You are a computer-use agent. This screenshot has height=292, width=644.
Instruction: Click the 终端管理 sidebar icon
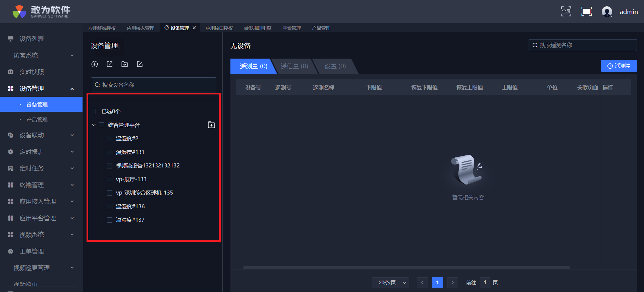click(11, 185)
